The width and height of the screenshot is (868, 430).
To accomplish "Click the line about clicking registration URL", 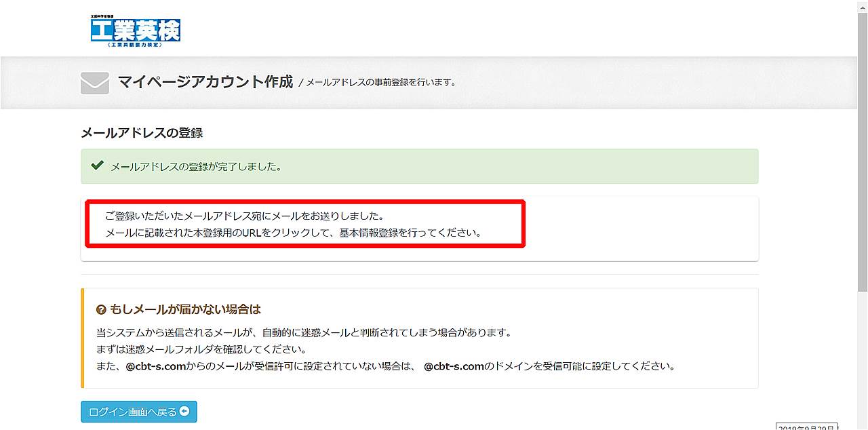I will tap(293, 233).
